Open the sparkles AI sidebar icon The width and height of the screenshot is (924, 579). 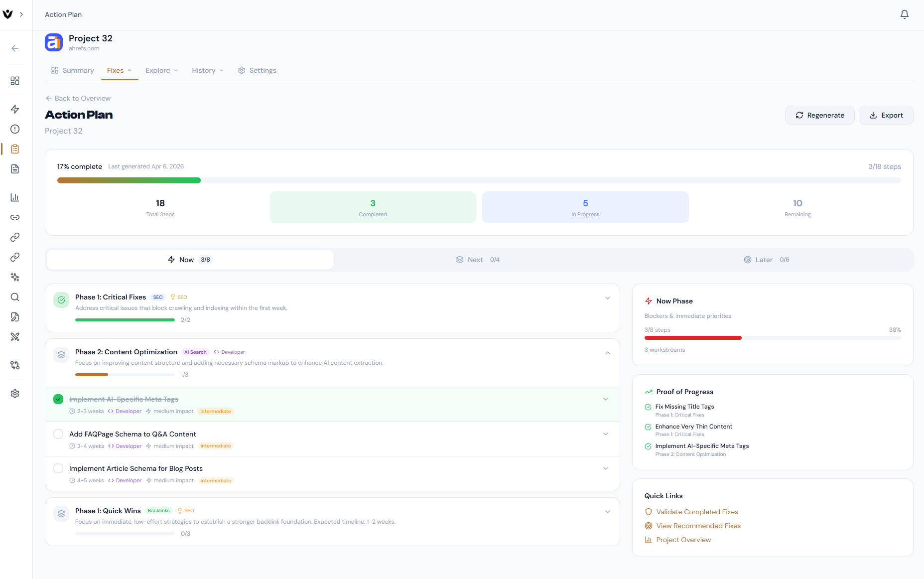15,277
